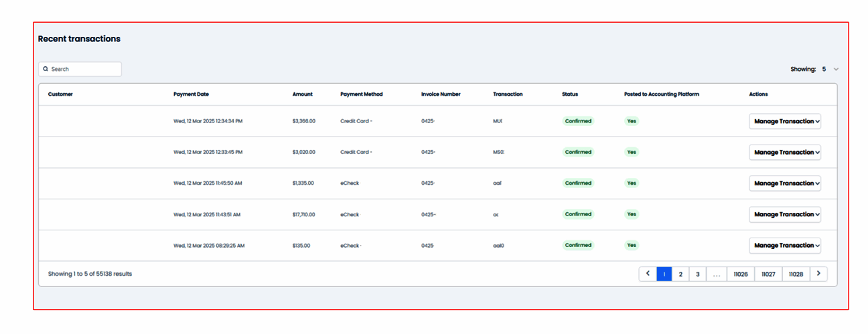
Task: Click the pagination ellipsis
Action: (716, 274)
